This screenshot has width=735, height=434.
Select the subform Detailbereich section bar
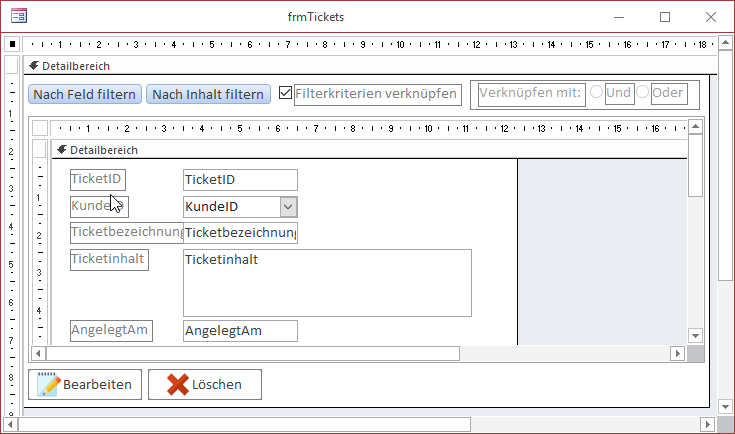coord(369,150)
